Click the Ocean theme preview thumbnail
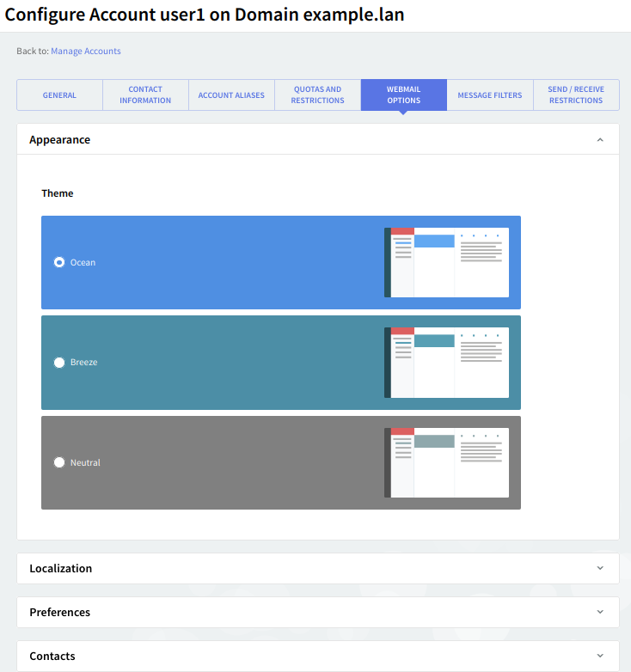The width and height of the screenshot is (631, 672). click(x=446, y=262)
